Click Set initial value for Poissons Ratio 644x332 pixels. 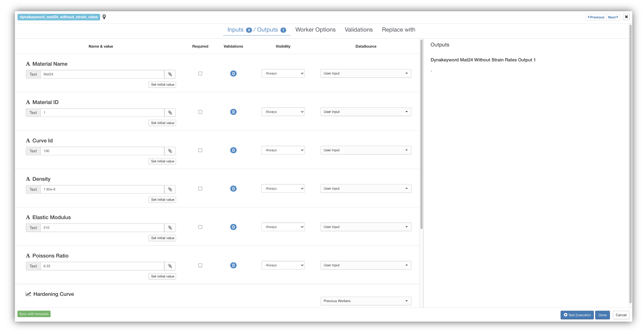click(x=162, y=276)
